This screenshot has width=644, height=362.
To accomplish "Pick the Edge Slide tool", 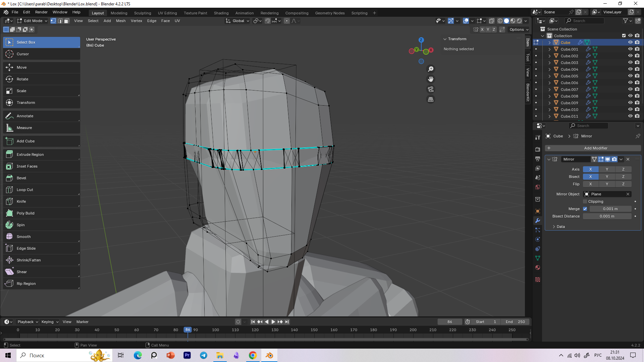I will click(41, 248).
